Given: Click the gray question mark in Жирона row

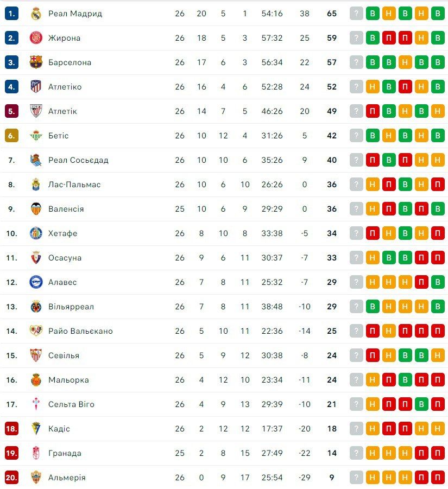Looking at the screenshot, I should 356,38.
